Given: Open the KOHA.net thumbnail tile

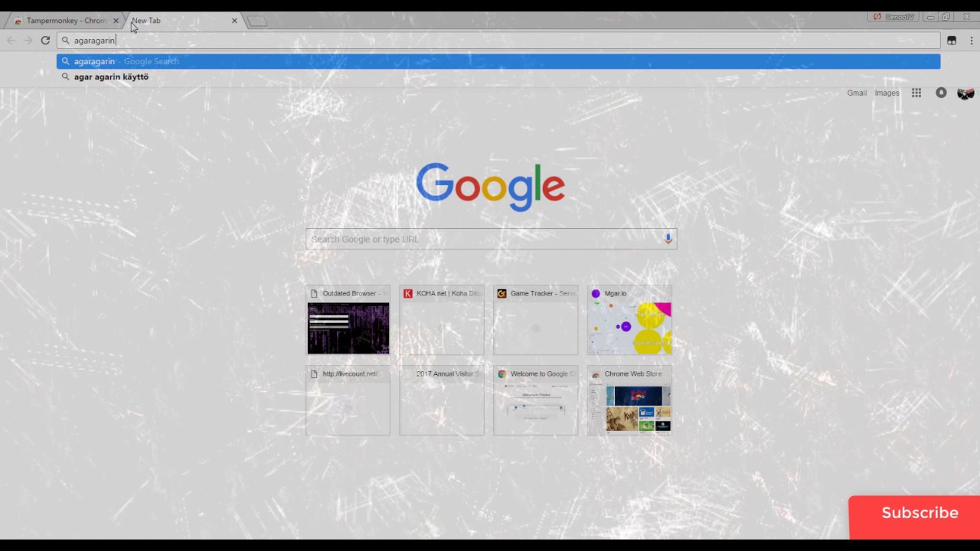Looking at the screenshot, I should pyautogui.click(x=442, y=321).
